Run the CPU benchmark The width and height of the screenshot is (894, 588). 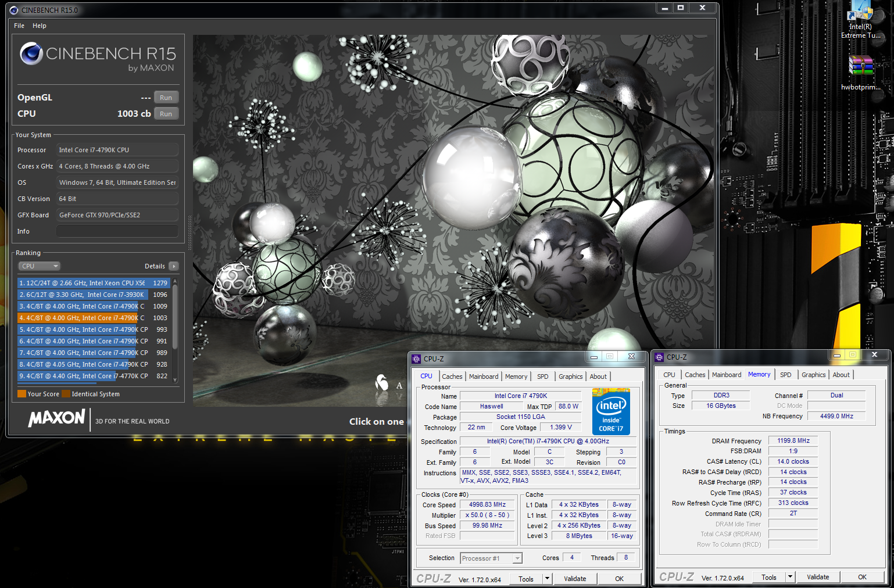click(x=166, y=114)
